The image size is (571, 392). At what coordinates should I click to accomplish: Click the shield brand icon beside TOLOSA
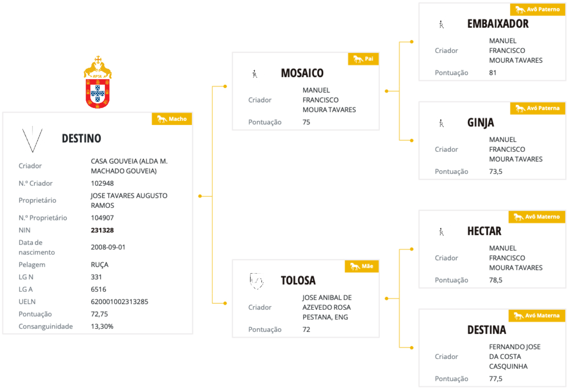point(256,281)
